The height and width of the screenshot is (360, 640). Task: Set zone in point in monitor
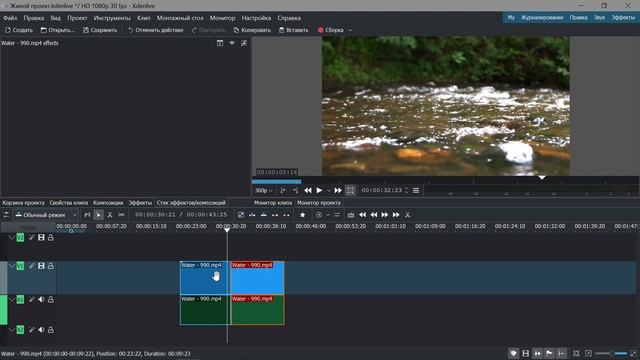point(283,190)
